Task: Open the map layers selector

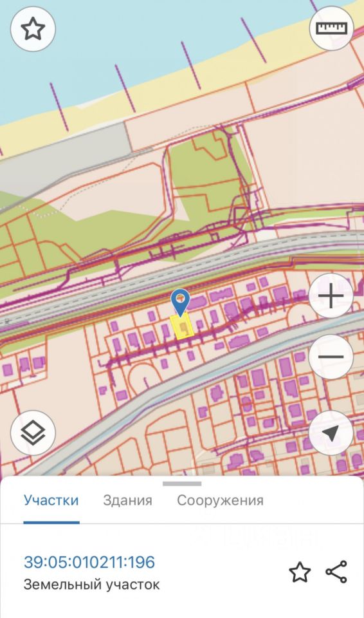Action: (x=33, y=433)
